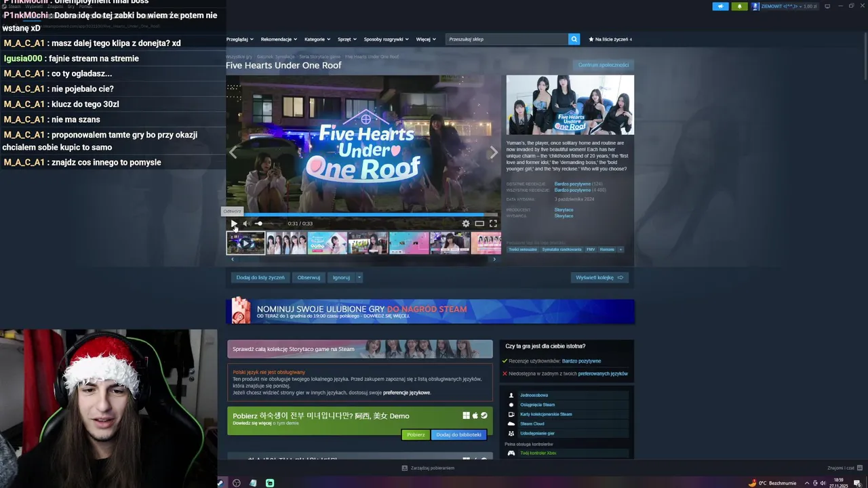Click the plus button to add tags
868x488 pixels.
pyautogui.click(x=620, y=249)
